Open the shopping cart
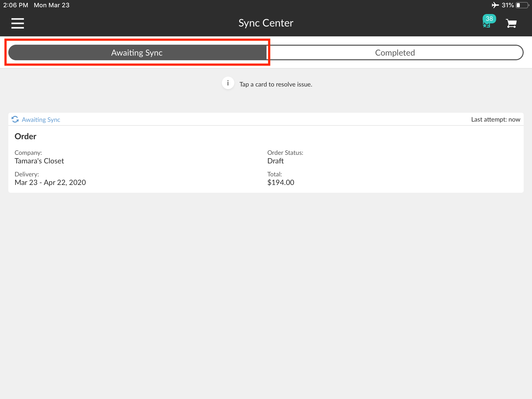This screenshot has height=399, width=532. click(x=511, y=23)
